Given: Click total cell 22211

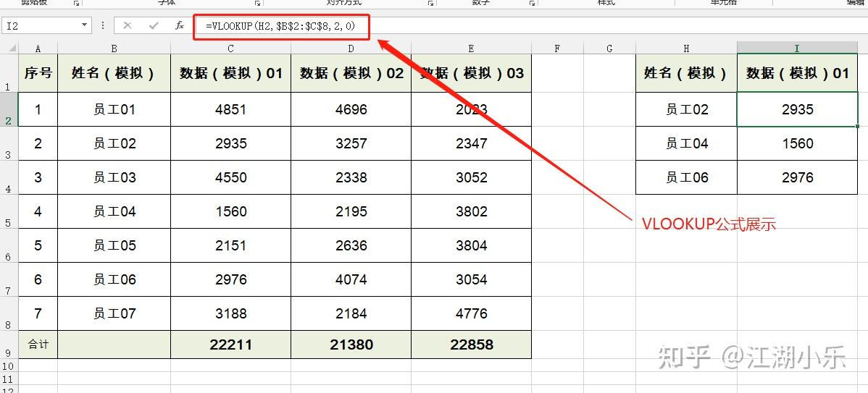Looking at the screenshot, I should coord(231,345).
